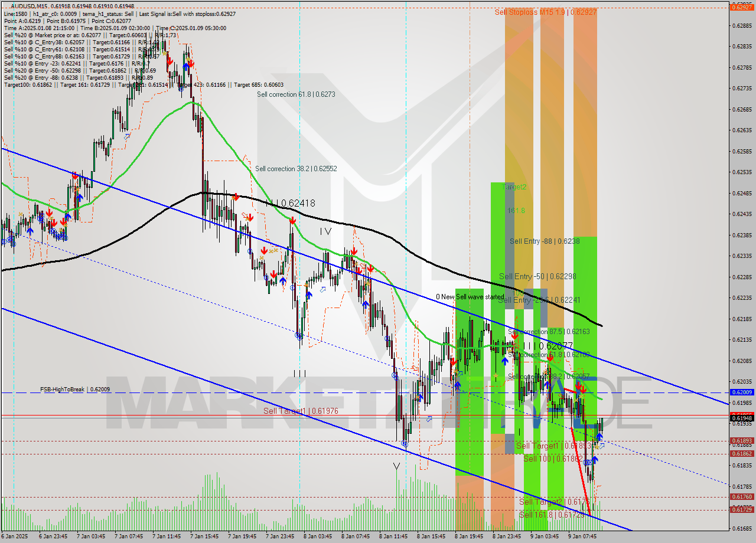The width and height of the screenshot is (756, 543).
Task: Click 'Sell correction 61.8 | 0.6273' label
Action: 296,94
